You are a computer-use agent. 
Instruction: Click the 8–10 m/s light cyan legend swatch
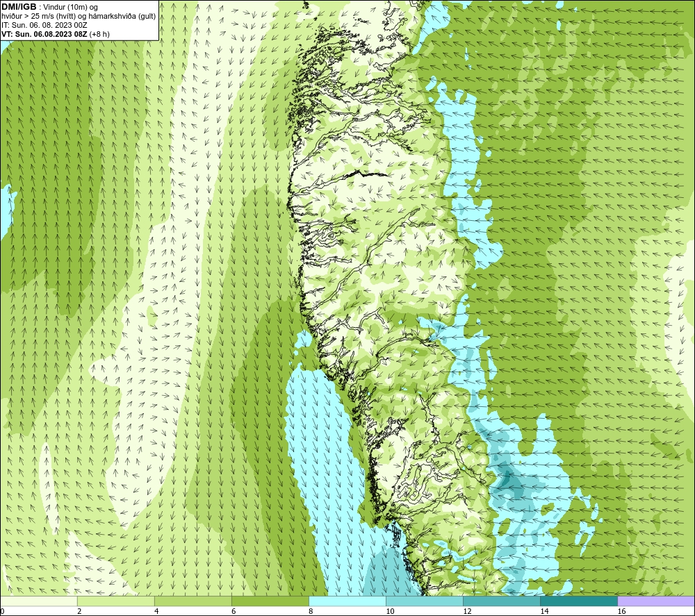point(347,601)
